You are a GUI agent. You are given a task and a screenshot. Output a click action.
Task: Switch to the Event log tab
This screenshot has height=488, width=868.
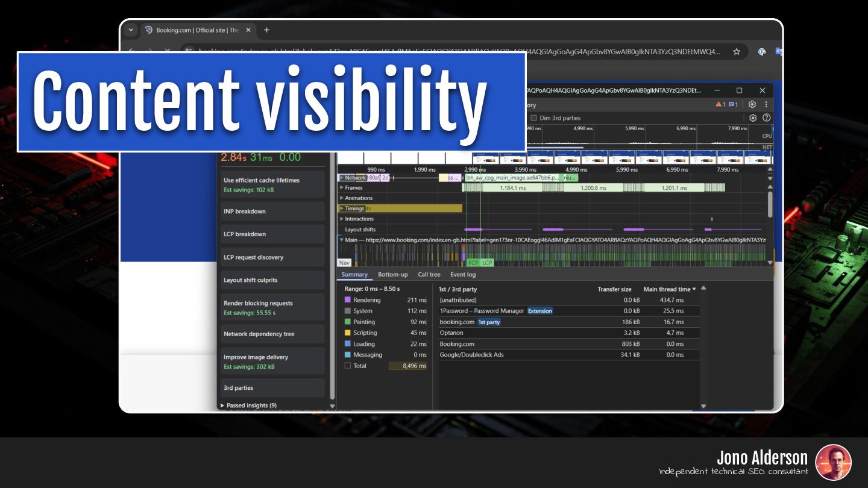click(x=463, y=275)
